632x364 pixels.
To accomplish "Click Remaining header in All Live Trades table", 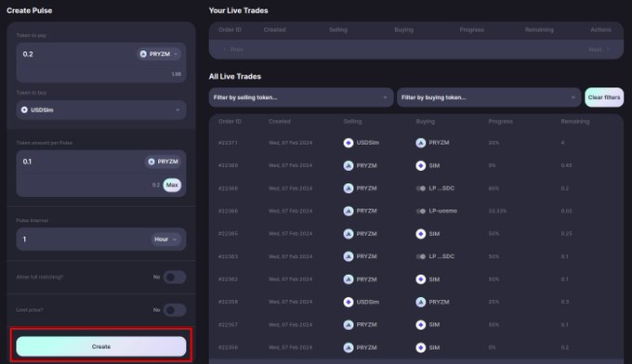I will click(x=574, y=122).
